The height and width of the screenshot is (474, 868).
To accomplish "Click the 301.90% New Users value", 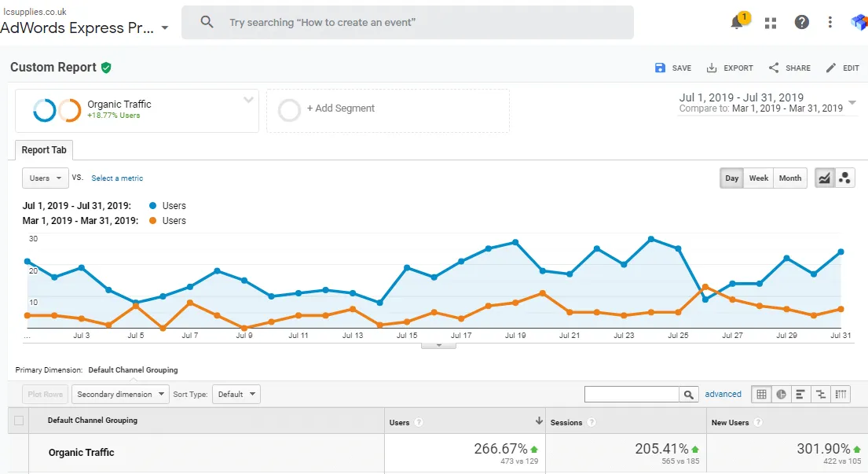I will tap(823, 449).
